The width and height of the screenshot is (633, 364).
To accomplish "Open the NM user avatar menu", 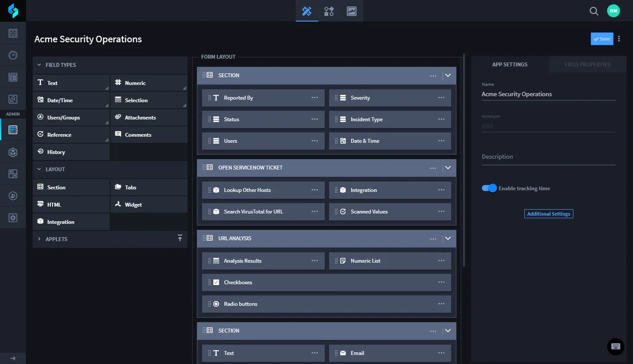I will (614, 11).
